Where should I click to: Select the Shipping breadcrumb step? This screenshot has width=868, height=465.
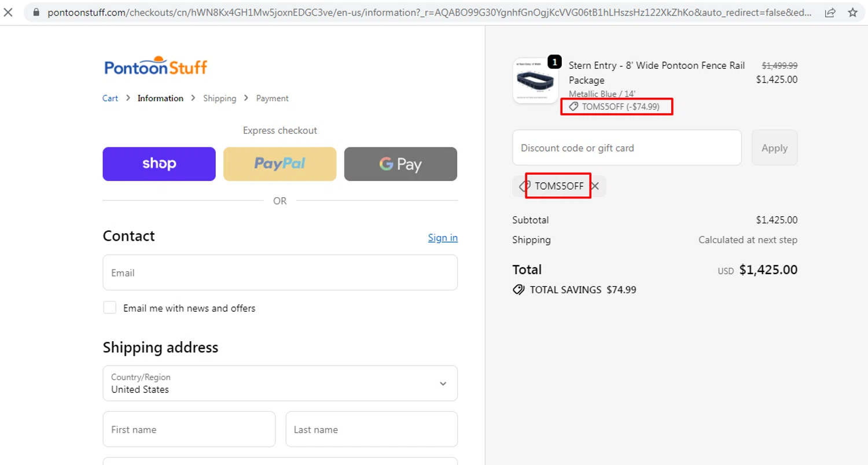219,98
